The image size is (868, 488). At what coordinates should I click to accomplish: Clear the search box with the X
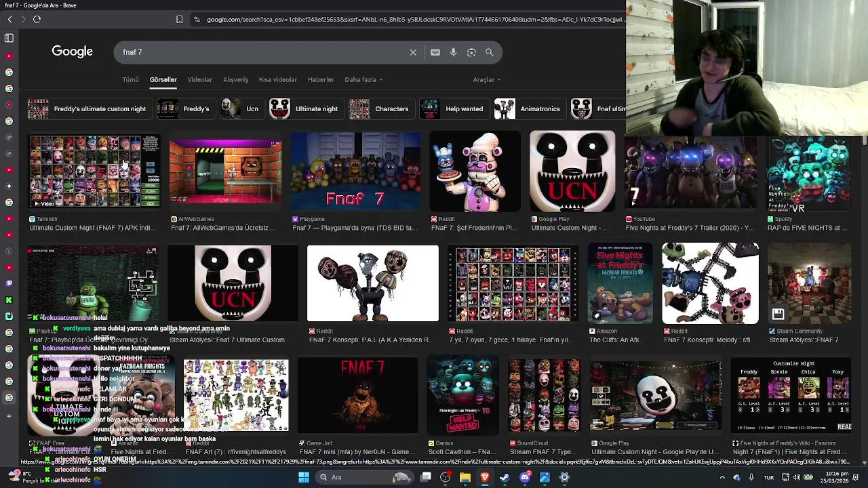tap(413, 52)
